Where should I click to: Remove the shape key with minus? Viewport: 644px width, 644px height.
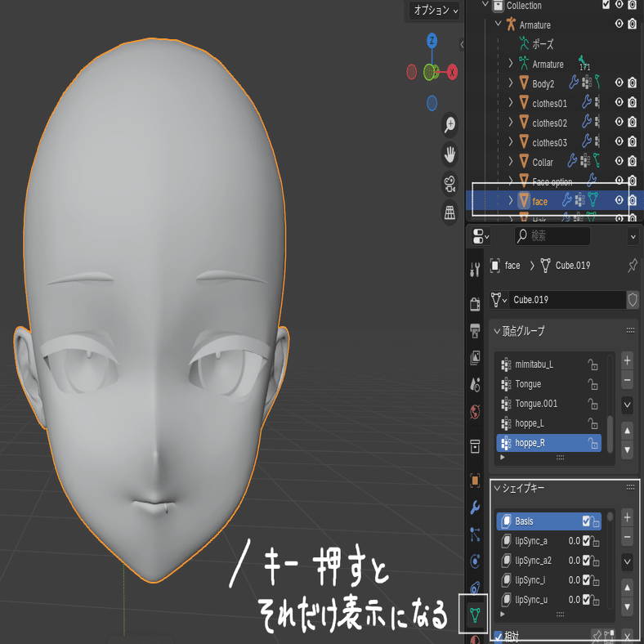[627, 537]
